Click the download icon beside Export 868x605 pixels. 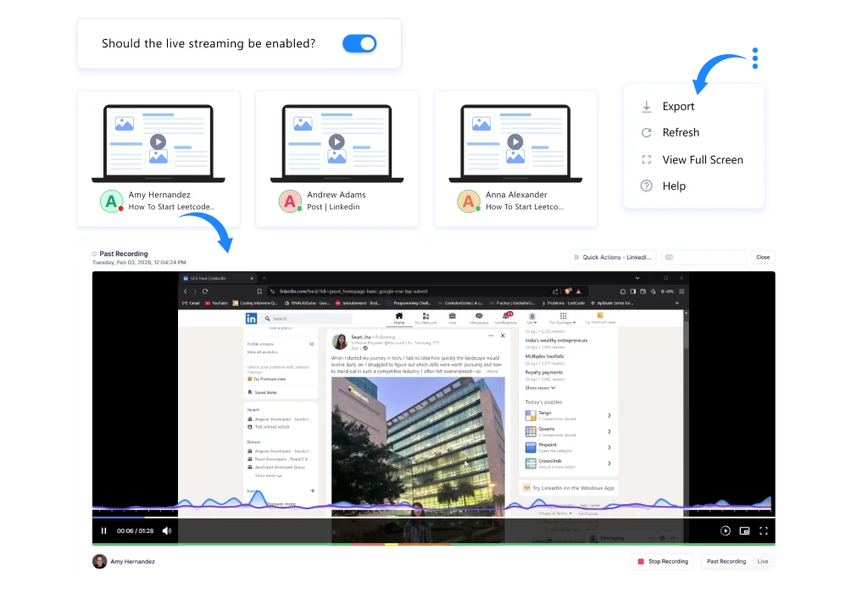click(x=645, y=106)
